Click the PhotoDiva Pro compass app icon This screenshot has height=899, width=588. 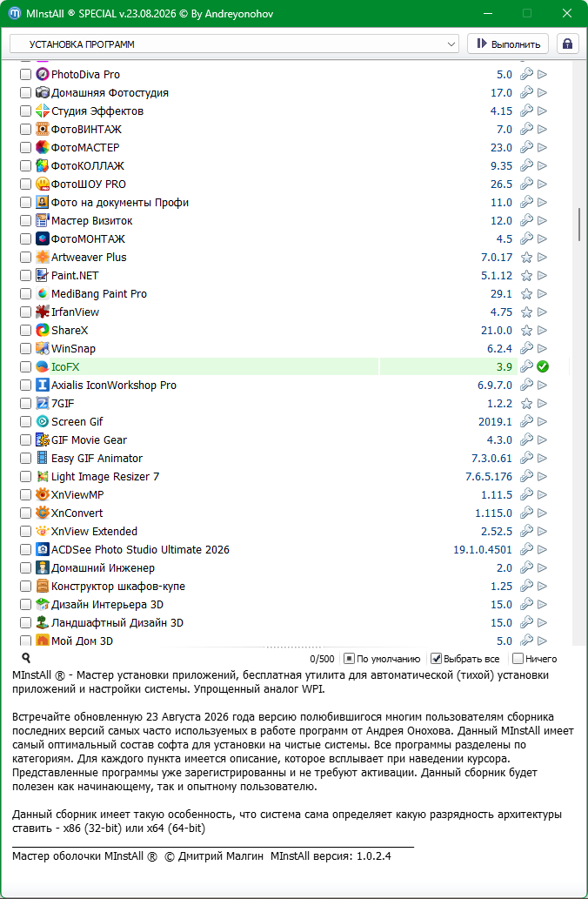pos(43,75)
